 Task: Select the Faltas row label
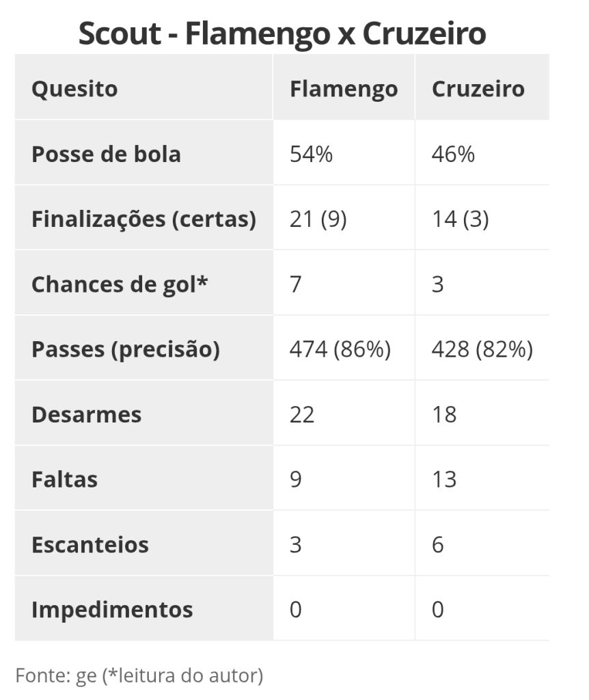coord(64,479)
